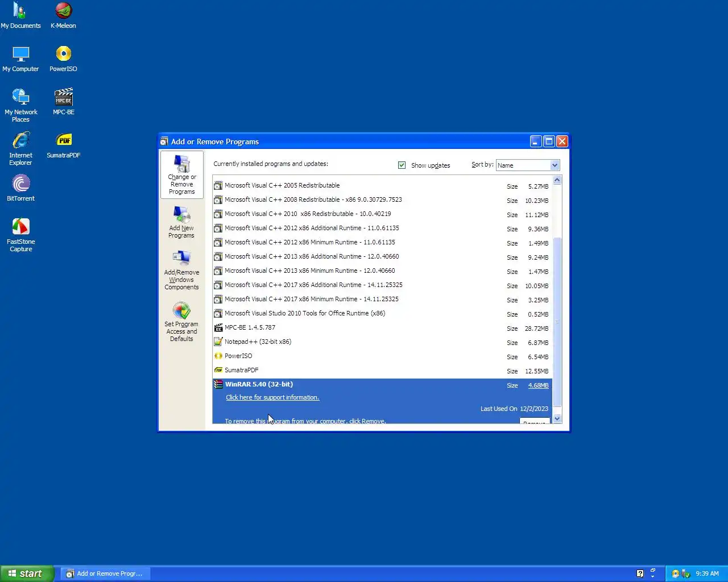Select PowerISO desktop icon

[x=63, y=59]
